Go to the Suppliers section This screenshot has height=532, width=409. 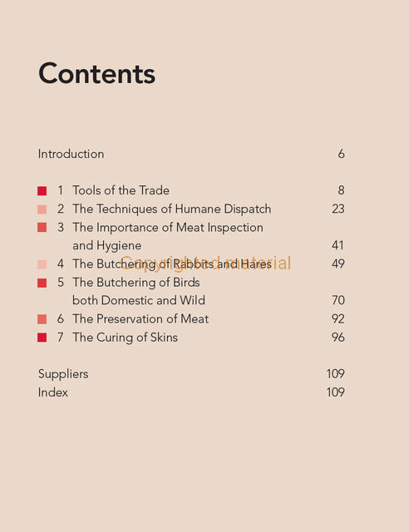click(63, 374)
